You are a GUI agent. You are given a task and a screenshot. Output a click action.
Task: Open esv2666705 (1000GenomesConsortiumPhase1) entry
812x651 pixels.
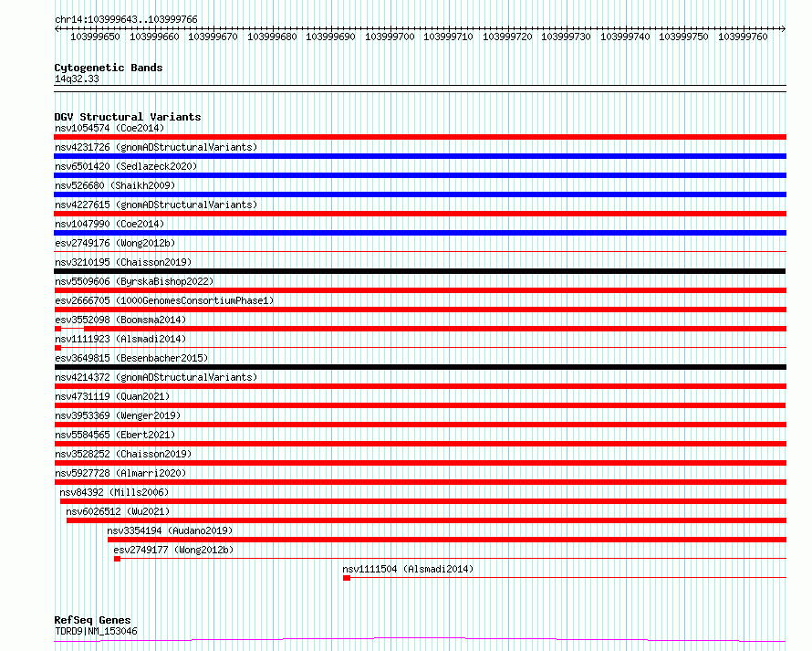(164, 300)
